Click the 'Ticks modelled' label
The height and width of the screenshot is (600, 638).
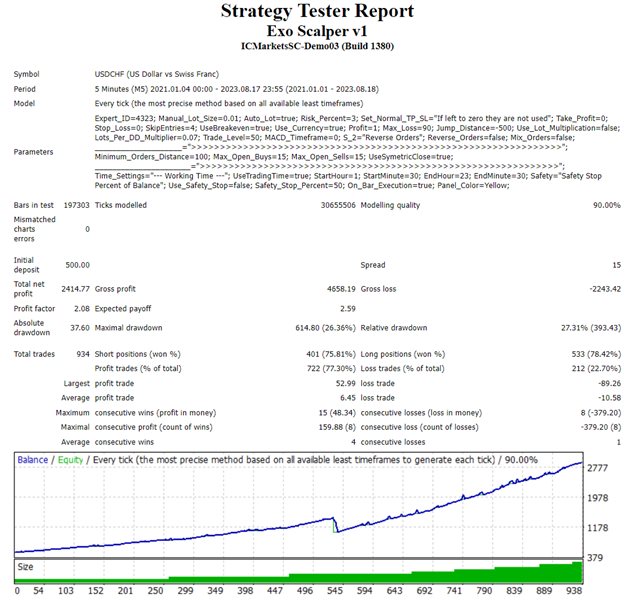(x=121, y=205)
